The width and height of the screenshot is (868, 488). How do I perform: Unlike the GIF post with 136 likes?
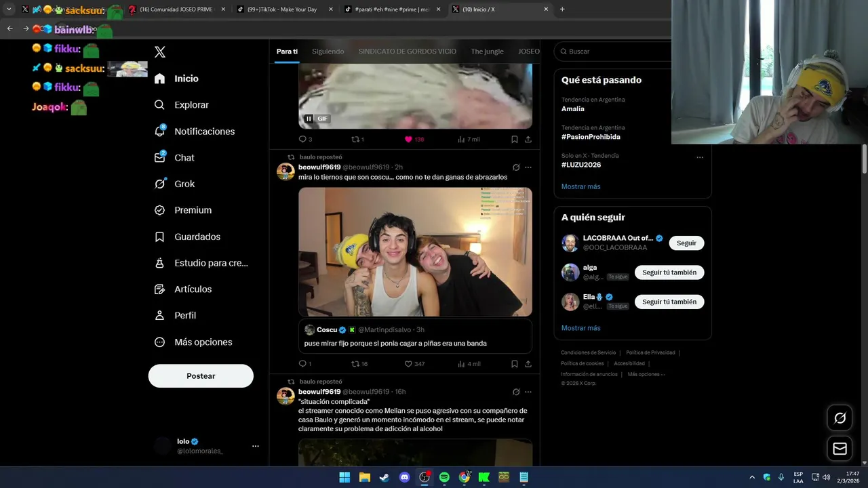(x=414, y=139)
